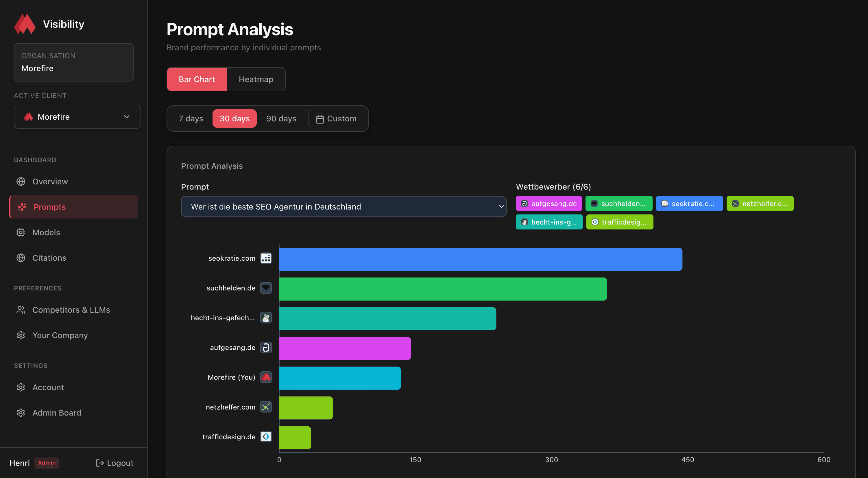Open Citations via its globe icon
The height and width of the screenshot is (478, 868).
(21, 258)
